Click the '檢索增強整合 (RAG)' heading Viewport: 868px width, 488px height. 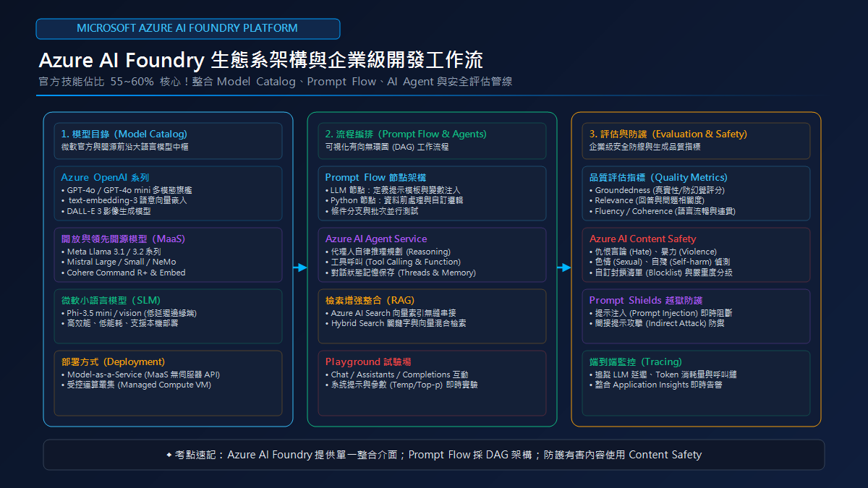click(x=370, y=300)
